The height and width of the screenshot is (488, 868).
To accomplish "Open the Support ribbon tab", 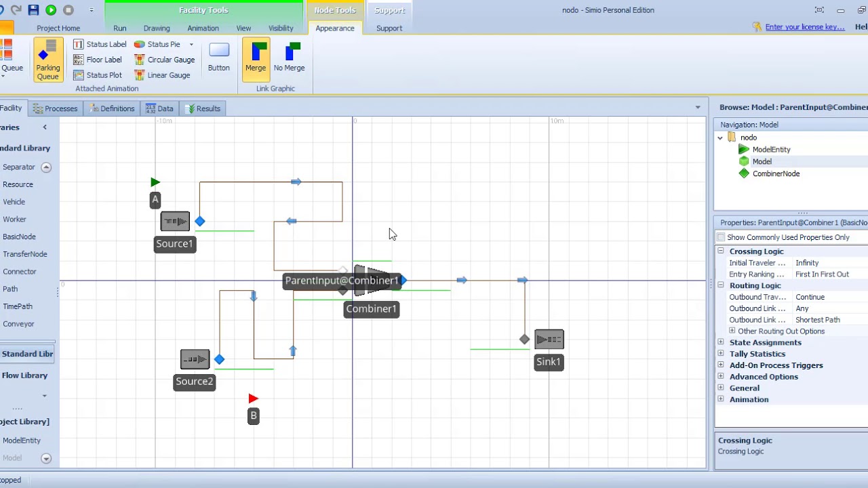I will pos(389,28).
